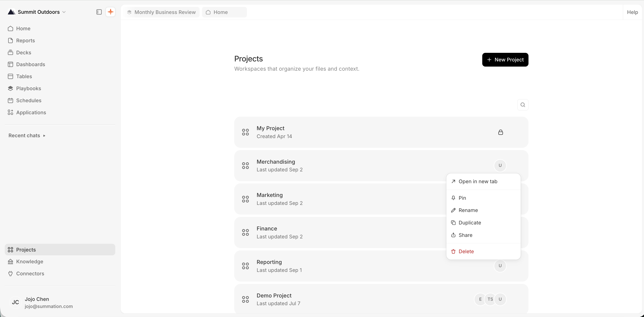Viewport: 644px width, 317px height.
Task: Click the U avatar on Merchandising row
Action: (x=500, y=165)
